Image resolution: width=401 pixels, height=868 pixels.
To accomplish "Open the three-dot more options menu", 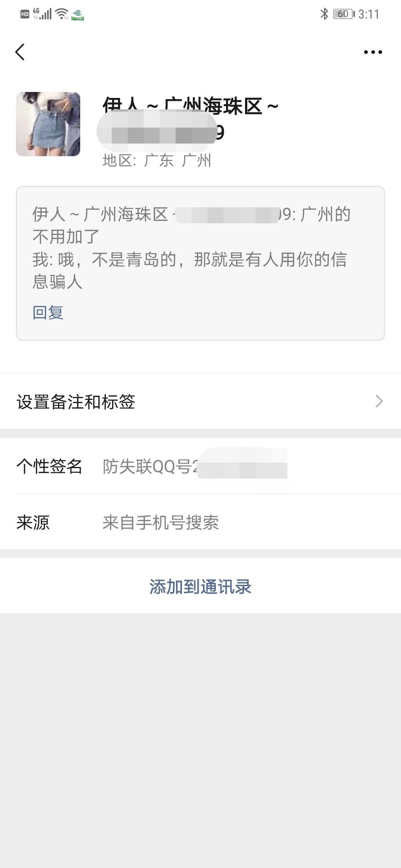I will (x=373, y=52).
